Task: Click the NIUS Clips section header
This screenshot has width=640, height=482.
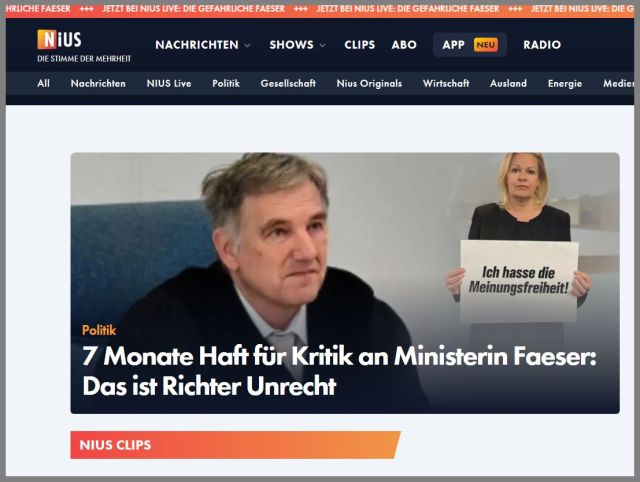Action: click(236, 445)
